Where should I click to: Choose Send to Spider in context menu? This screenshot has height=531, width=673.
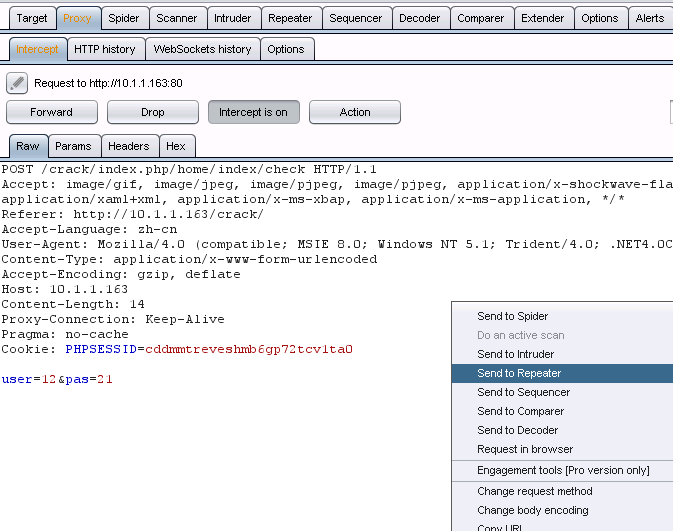click(x=562, y=316)
